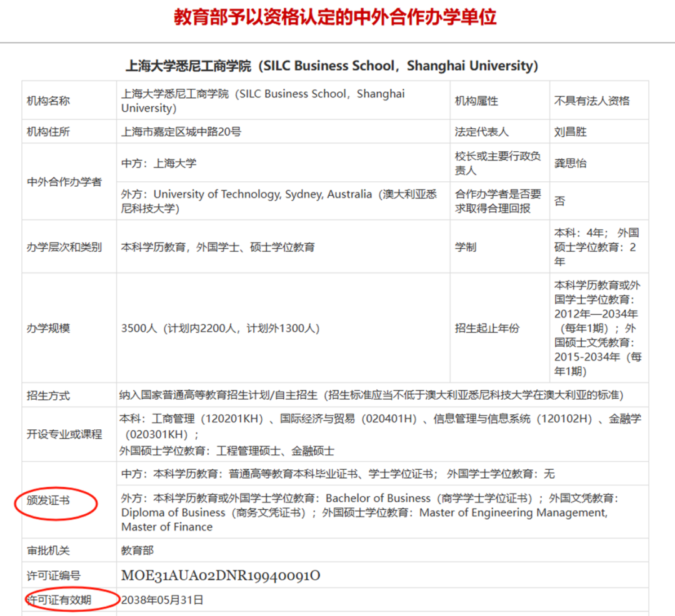Viewport: 675px width, 616px height.
Task: Click the 许可证有效期 label
Action: (x=59, y=600)
